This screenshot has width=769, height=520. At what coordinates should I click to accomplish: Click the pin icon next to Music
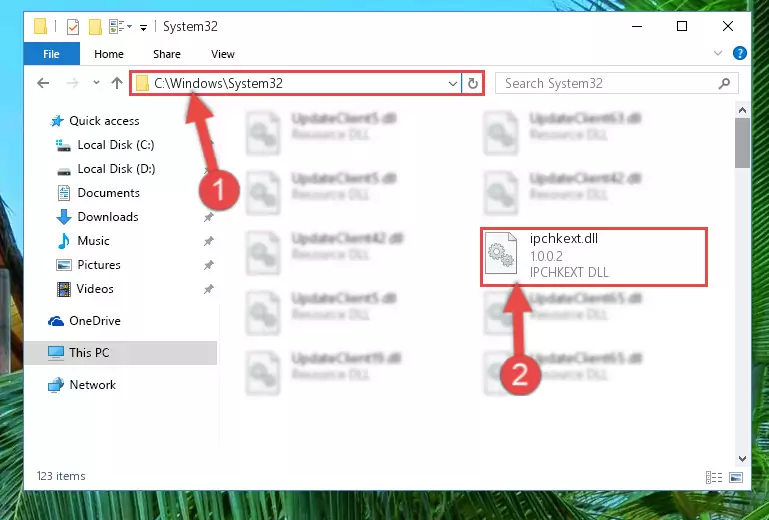point(209,241)
